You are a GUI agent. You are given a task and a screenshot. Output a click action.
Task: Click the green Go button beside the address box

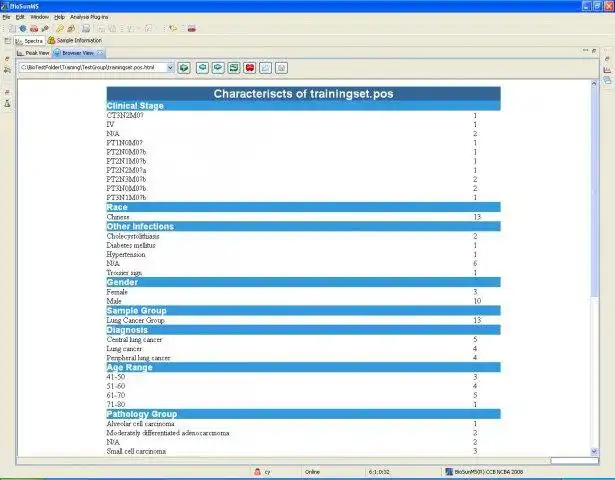pos(184,68)
